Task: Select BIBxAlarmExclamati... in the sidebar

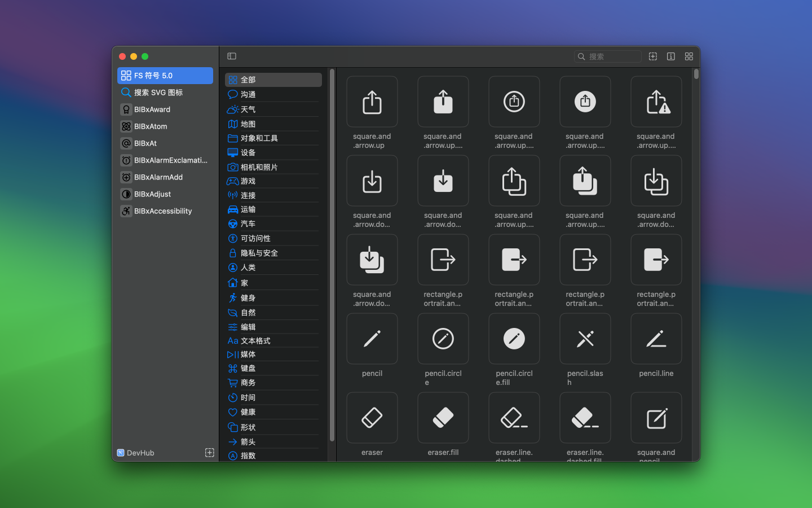Action: (x=165, y=160)
